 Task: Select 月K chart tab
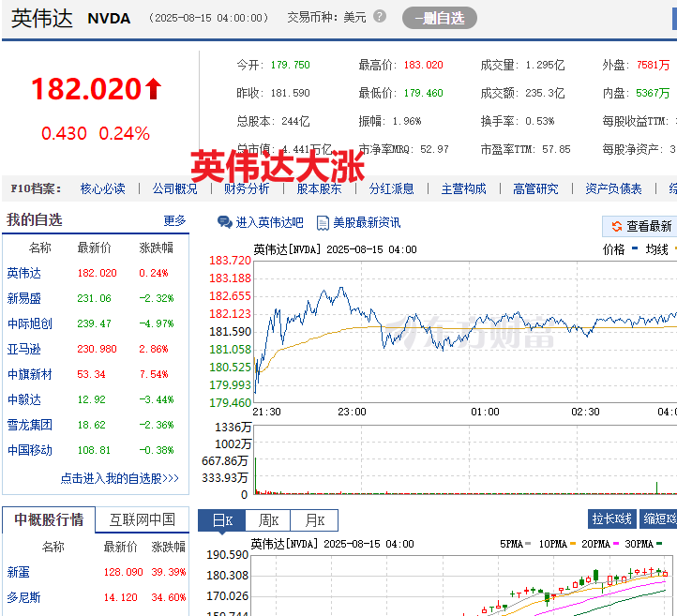point(314,520)
